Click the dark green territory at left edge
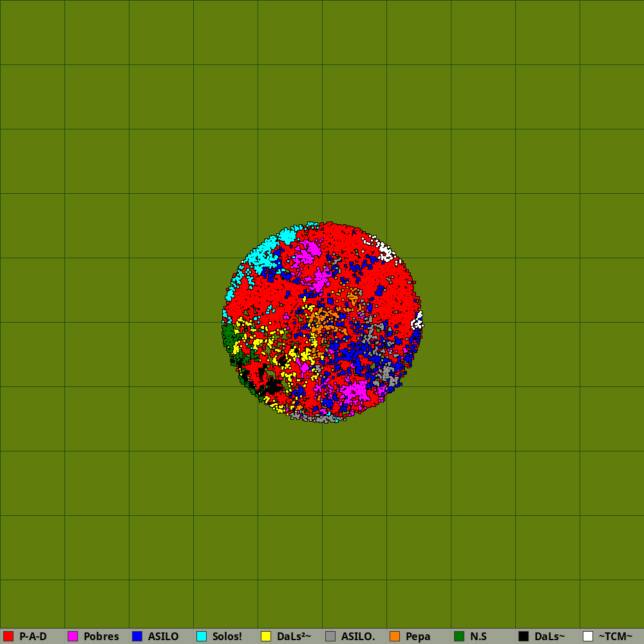The height and width of the screenshot is (644, 644). pos(229,336)
